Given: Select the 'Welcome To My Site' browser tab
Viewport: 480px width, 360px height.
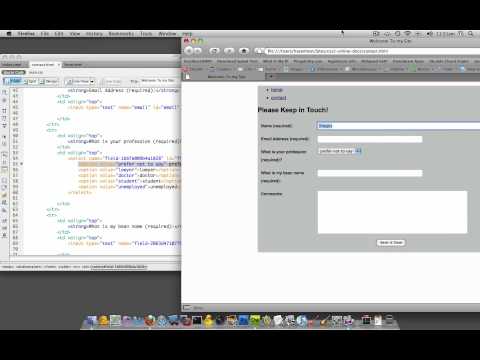Looking at the screenshot, I should click(227, 76).
